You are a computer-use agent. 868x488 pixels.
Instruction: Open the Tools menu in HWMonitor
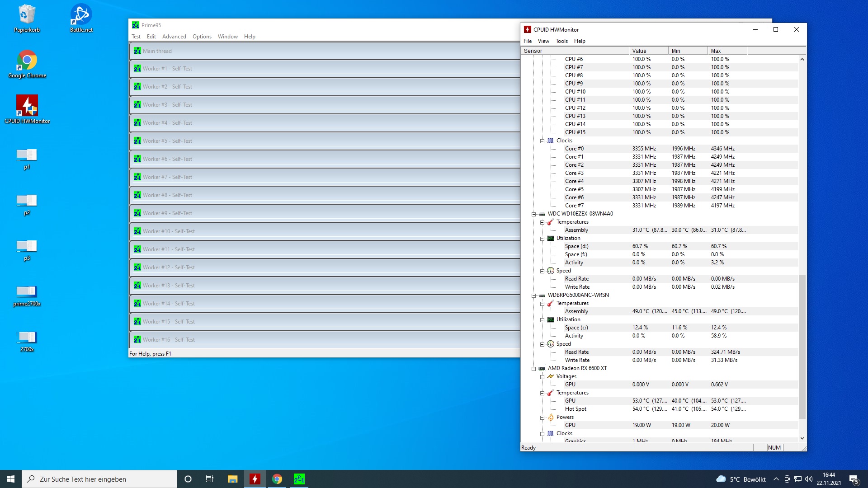(x=561, y=41)
